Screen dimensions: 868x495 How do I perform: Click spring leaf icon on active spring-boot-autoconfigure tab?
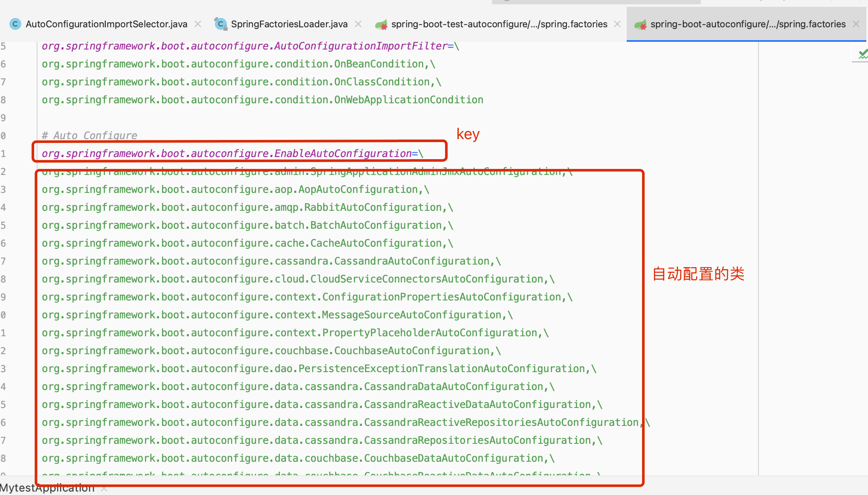[x=640, y=25]
